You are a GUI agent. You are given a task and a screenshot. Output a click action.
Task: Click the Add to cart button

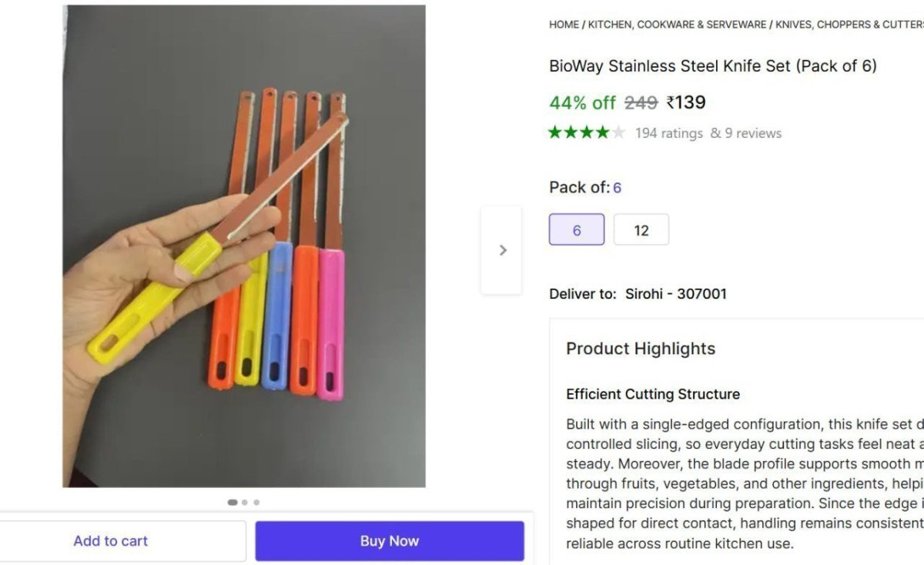110,540
